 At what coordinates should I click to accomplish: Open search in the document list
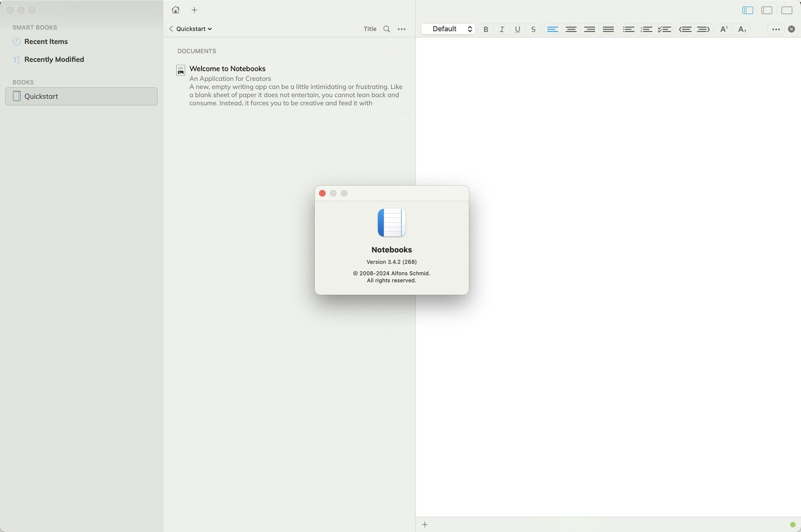[x=387, y=29]
